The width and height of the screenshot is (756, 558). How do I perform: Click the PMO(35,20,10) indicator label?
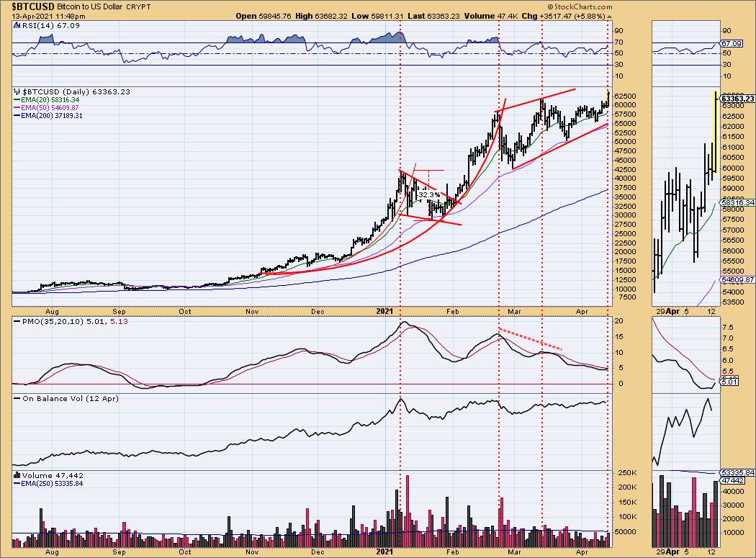coord(71,321)
